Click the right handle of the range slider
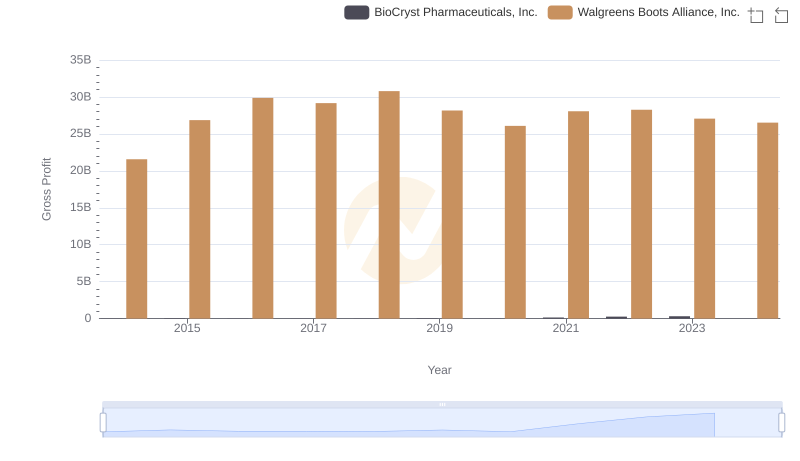This screenshot has width=800, height=461. 782,422
